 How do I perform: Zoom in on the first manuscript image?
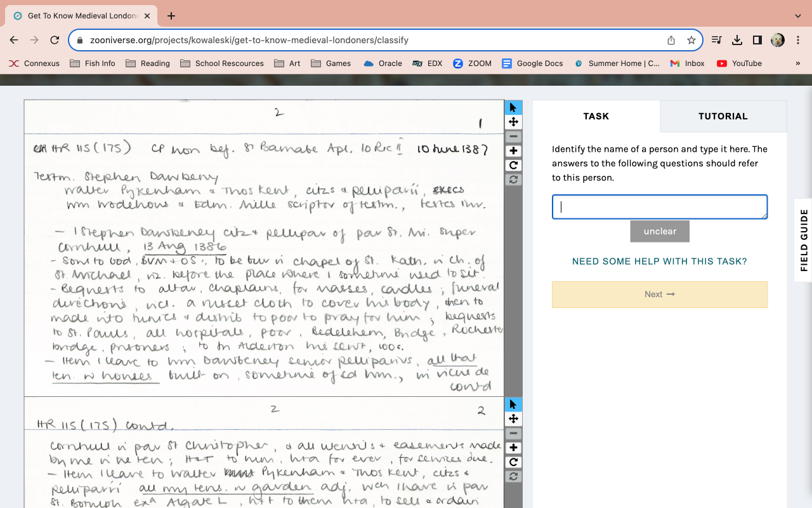[513, 151]
